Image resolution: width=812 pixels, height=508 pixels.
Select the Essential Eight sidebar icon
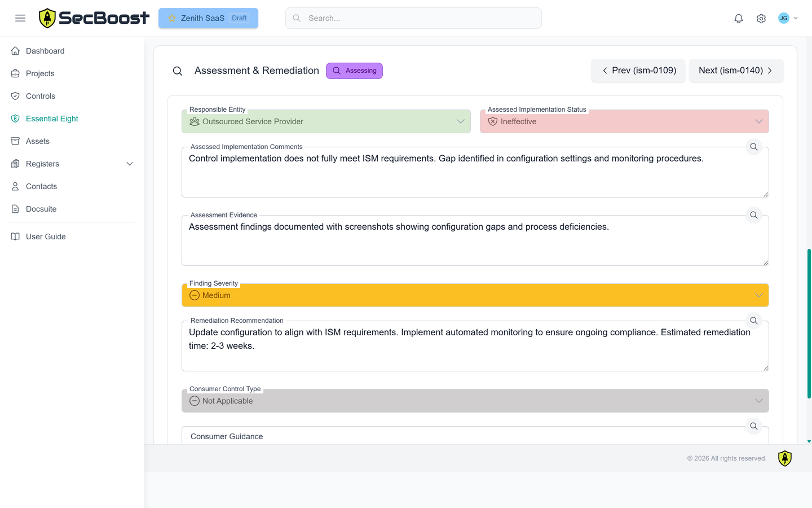pos(15,119)
